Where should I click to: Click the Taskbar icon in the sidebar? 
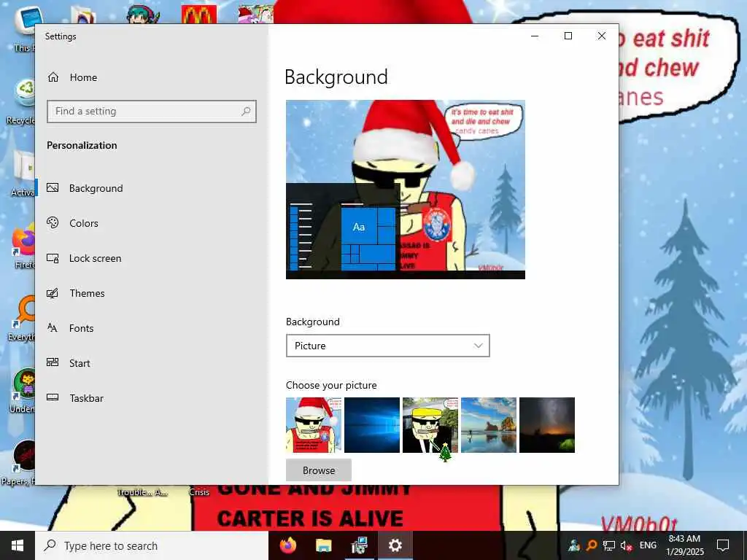coord(53,397)
